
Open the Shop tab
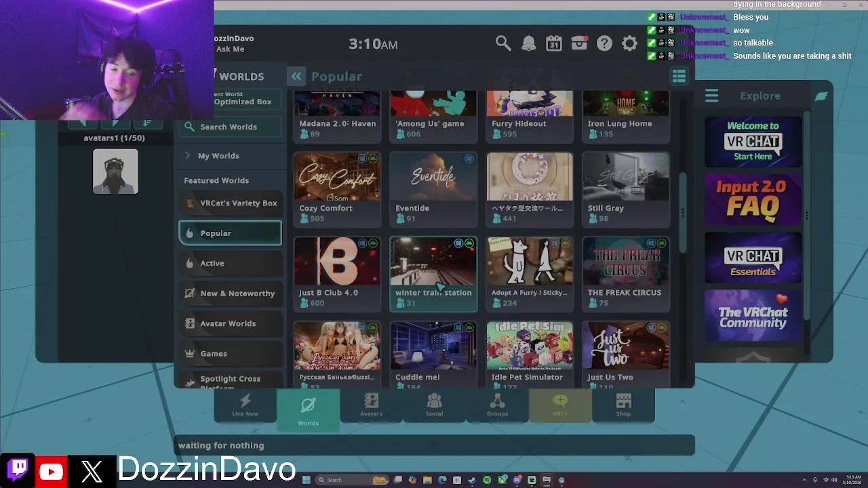623,405
